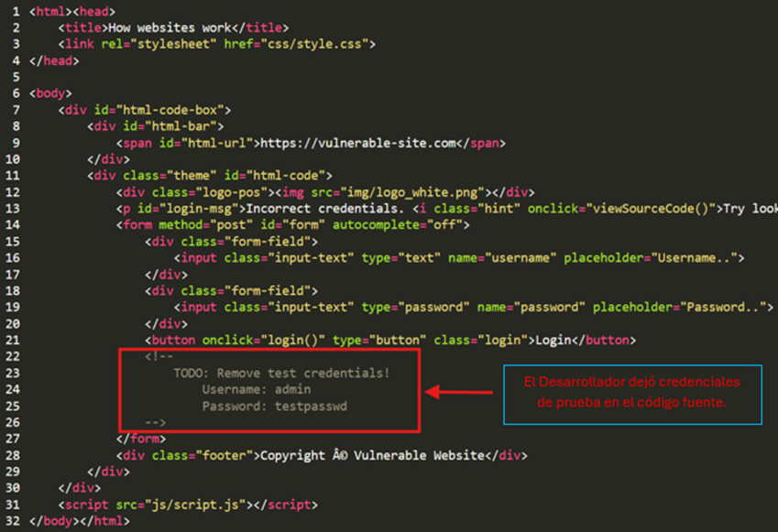Click the form tag with autocomplete="off"

pos(293,225)
